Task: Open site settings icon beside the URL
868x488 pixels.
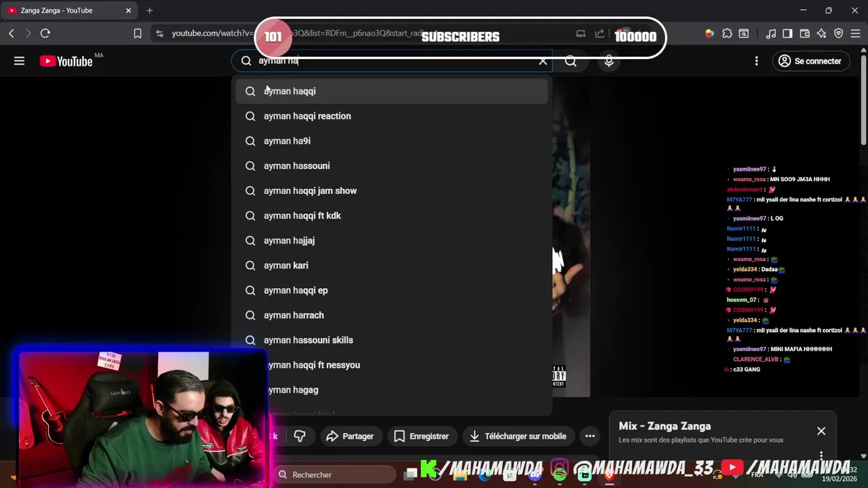Action: [159, 33]
